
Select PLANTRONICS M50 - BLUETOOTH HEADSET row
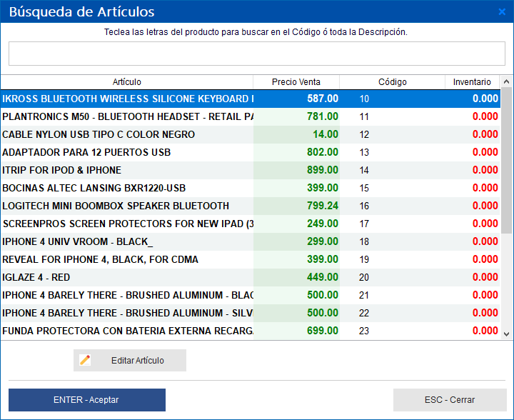pyautogui.click(x=251, y=116)
